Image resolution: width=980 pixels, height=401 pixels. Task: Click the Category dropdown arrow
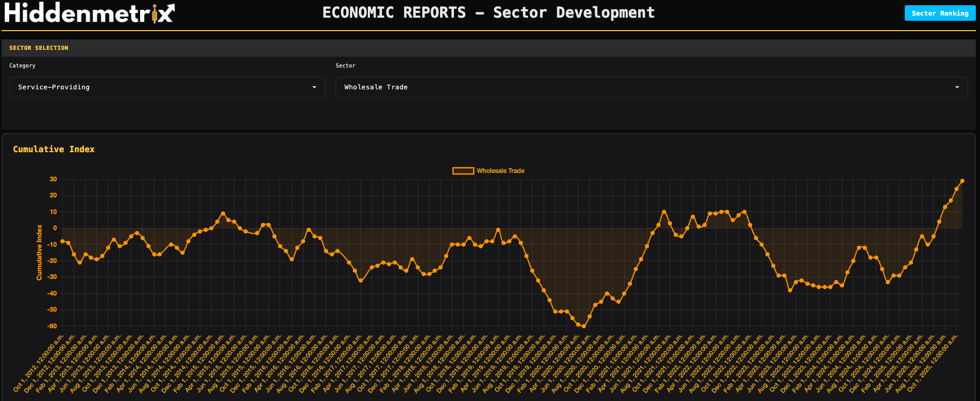click(x=314, y=87)
